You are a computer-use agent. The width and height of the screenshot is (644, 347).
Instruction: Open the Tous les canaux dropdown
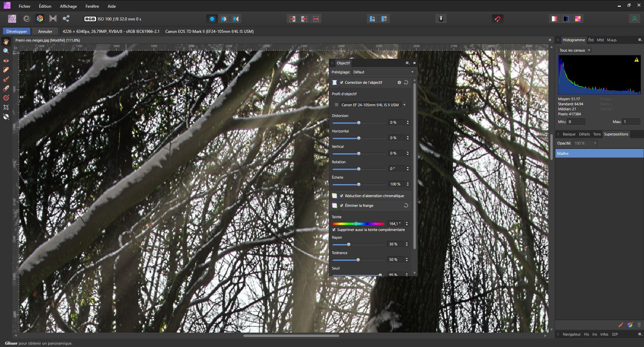coord(575,50)
